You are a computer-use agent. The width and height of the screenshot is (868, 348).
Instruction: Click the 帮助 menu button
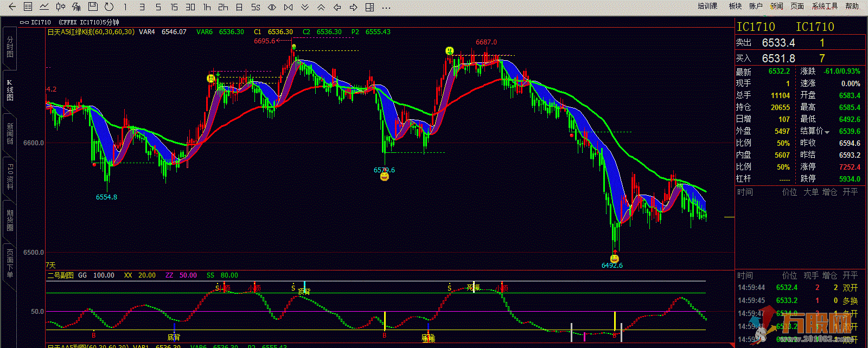click(852, 6)
